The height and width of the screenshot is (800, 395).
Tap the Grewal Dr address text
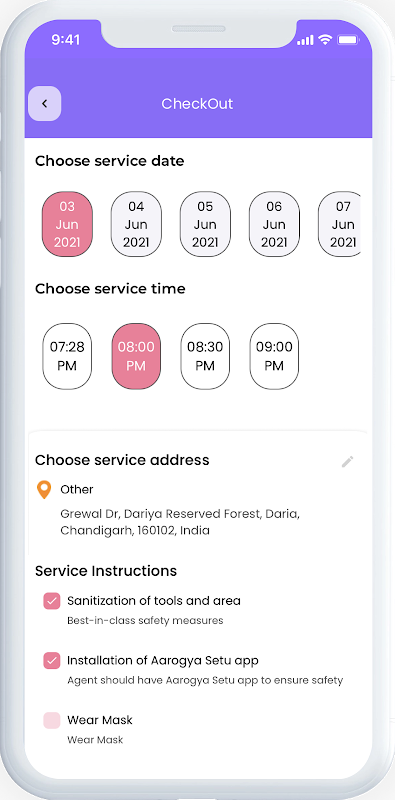point(180,522)
